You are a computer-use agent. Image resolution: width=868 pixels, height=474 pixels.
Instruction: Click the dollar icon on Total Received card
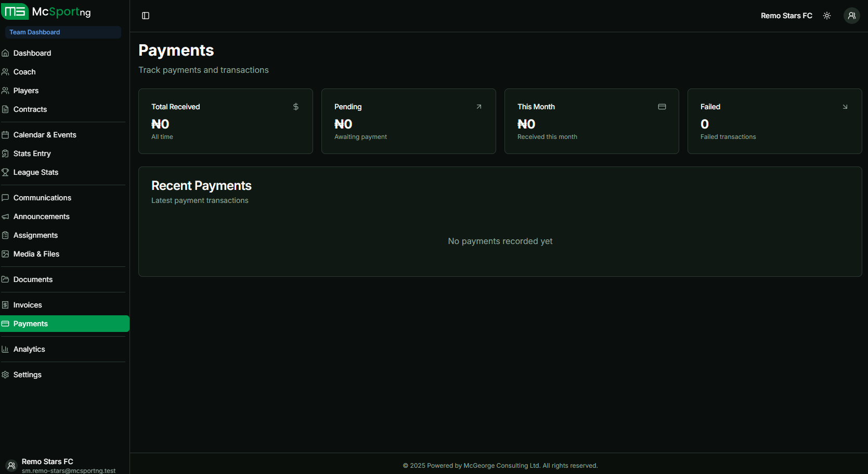click(295, 106)
